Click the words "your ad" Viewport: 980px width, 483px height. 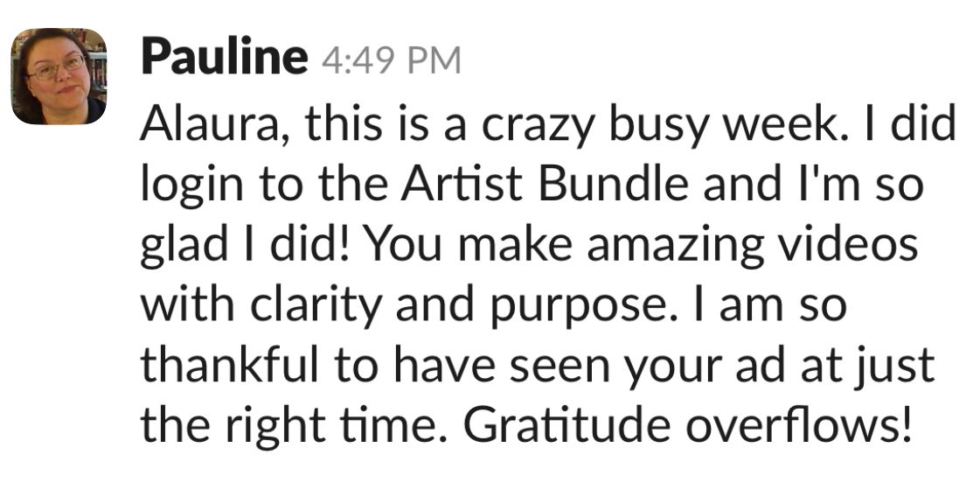pyautogui.click(x=680, y=367)
